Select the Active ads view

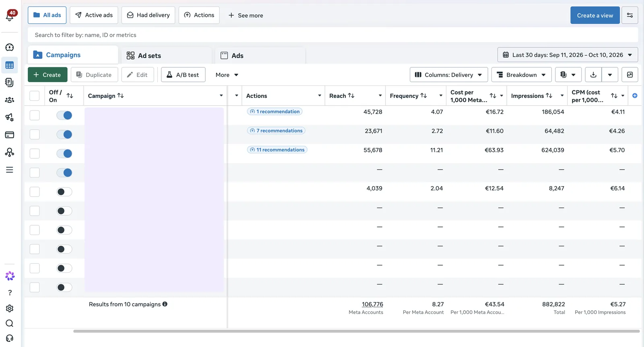94,15
